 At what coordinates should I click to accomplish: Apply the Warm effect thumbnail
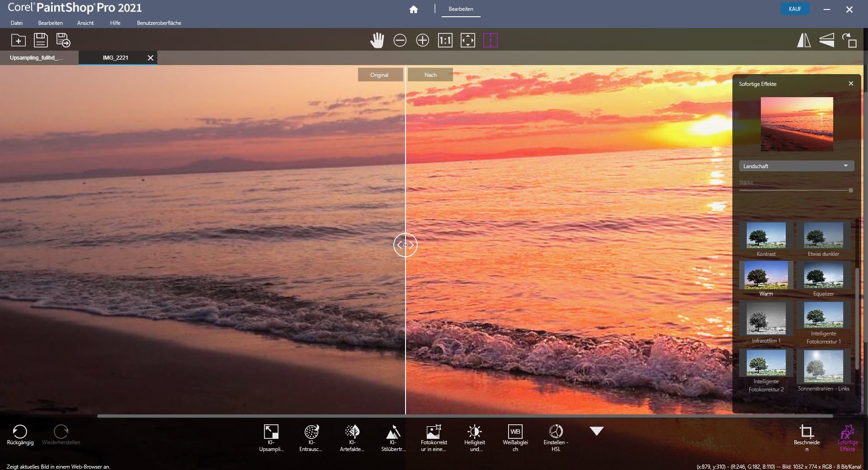tap(766, 275)
